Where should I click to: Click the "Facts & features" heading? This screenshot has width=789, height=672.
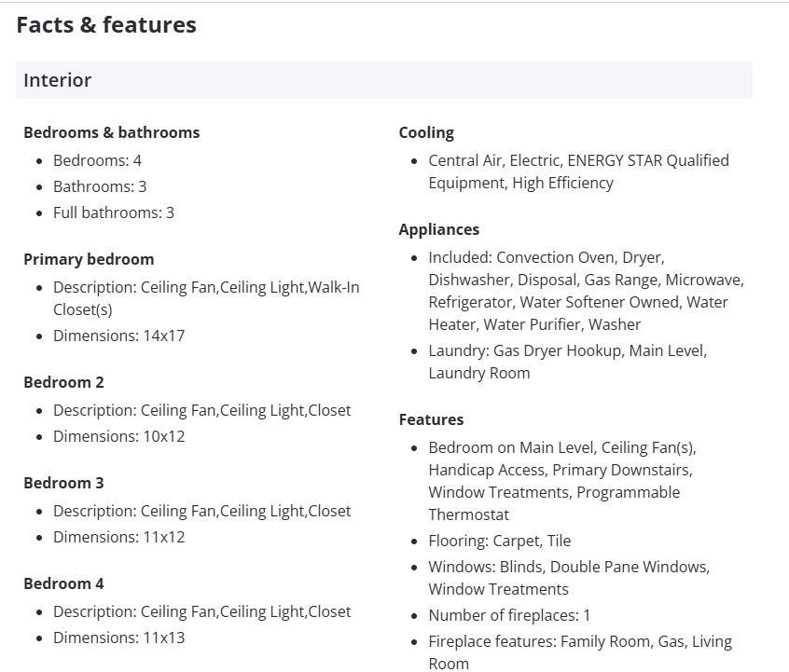pyautogui.click(x=106, y=25)
